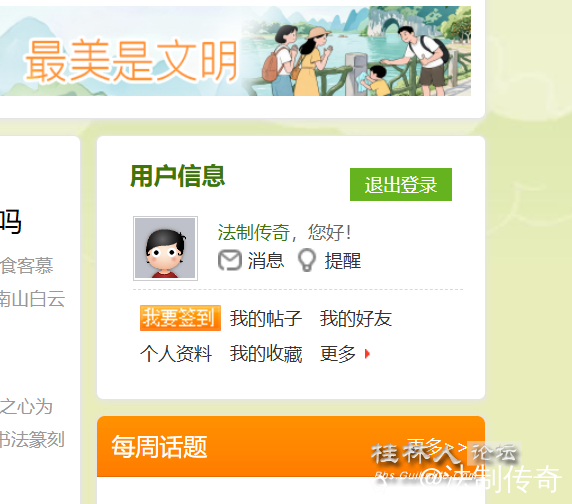572x504 pixels.
Task: Click the 用户信息 section heading
Action: pyautogui.click(x=177, y=176)
